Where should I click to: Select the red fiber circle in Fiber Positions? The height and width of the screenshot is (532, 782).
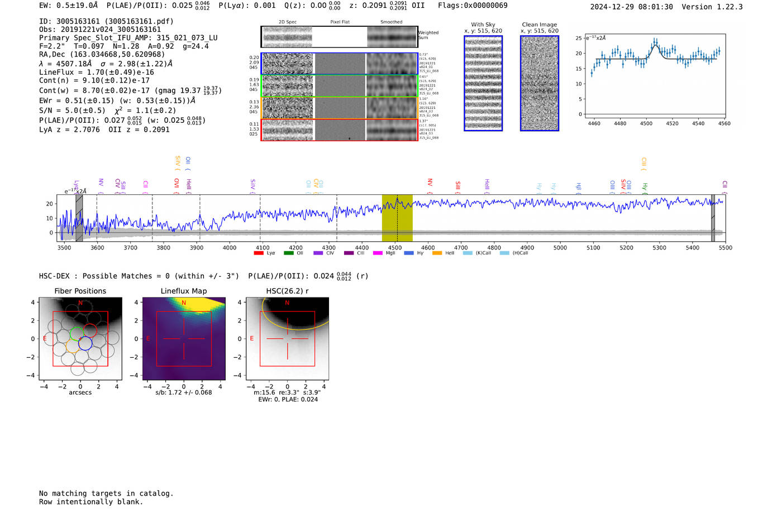(90, 330)
